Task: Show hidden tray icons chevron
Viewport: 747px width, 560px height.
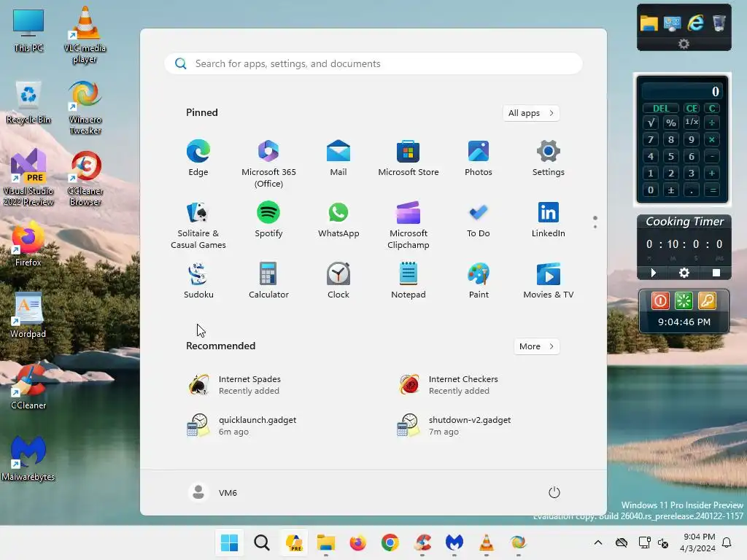Action: click(598, 542)
